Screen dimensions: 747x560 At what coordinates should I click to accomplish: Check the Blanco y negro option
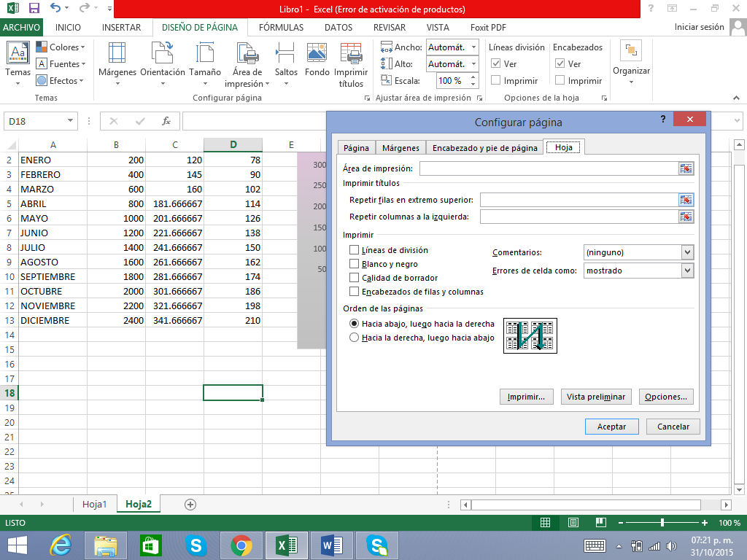(x=355, y=264)
